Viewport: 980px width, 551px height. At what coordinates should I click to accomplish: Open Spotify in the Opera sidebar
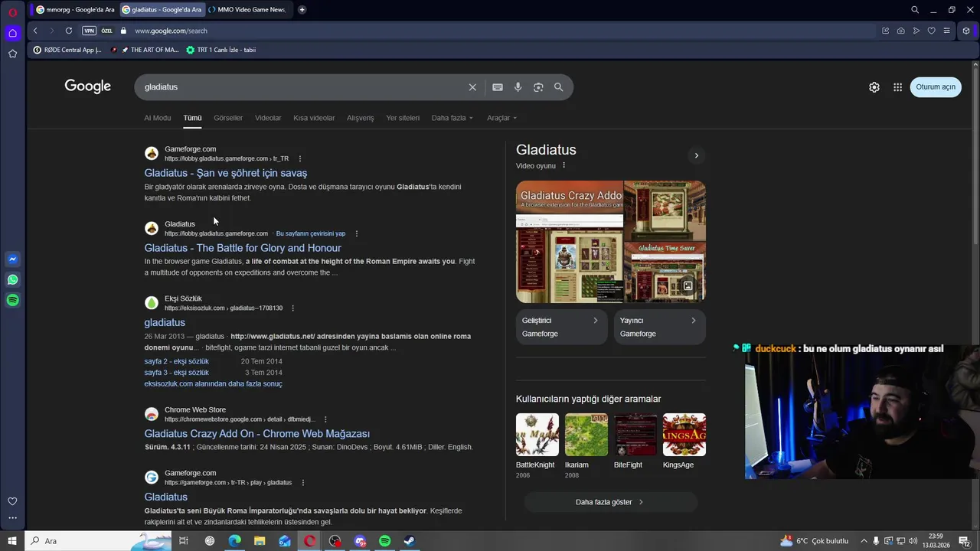[12, 301]
